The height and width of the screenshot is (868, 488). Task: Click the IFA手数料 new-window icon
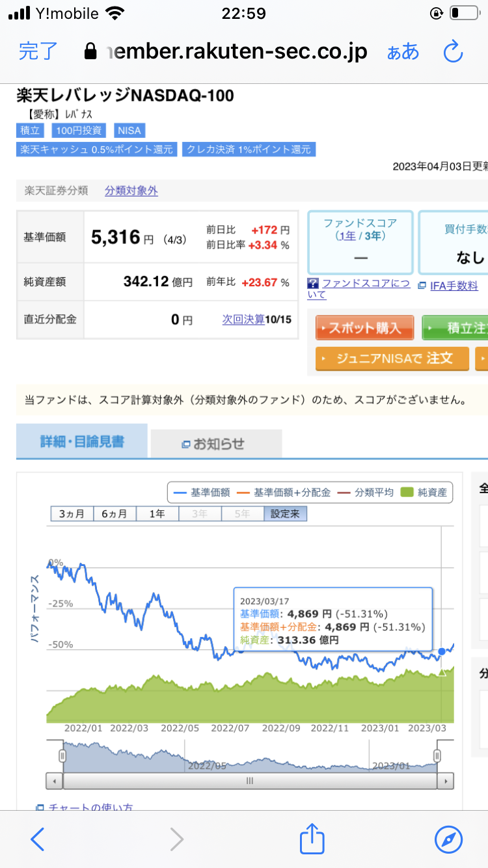point(422,286)
